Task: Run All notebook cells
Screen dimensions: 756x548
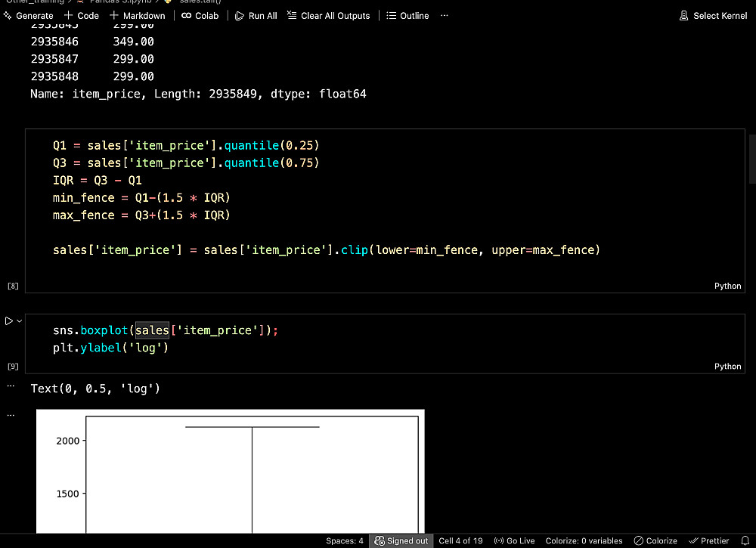Action: (x=256, y=15)
